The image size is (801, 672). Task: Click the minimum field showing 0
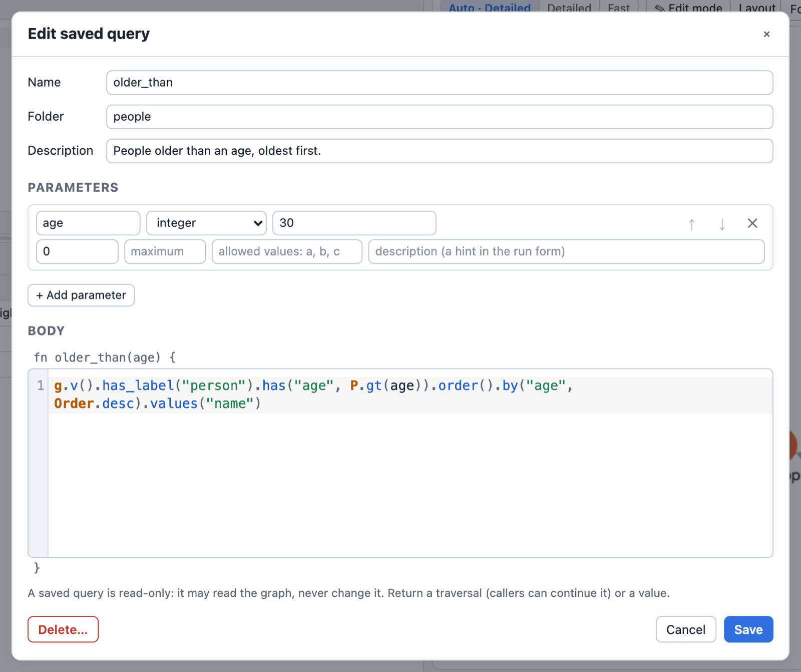pos(78,251)
